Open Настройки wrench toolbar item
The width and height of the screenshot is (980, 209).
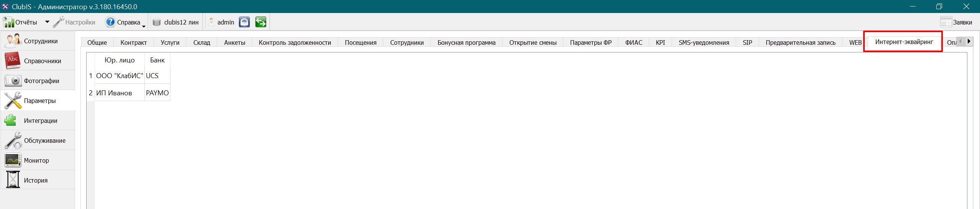[x=74, y=22]
